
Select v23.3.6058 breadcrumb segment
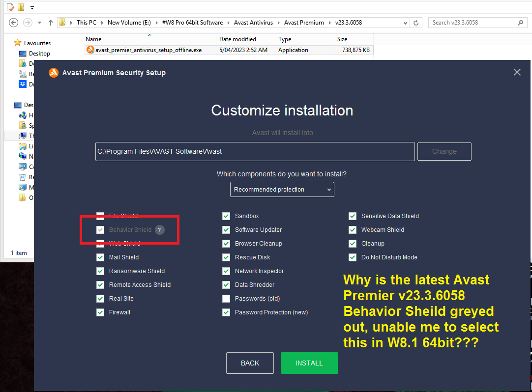[349, 23]
